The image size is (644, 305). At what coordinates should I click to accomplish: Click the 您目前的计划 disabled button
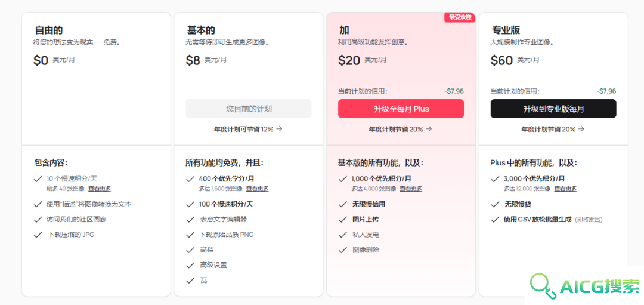[x=249, y=109]
